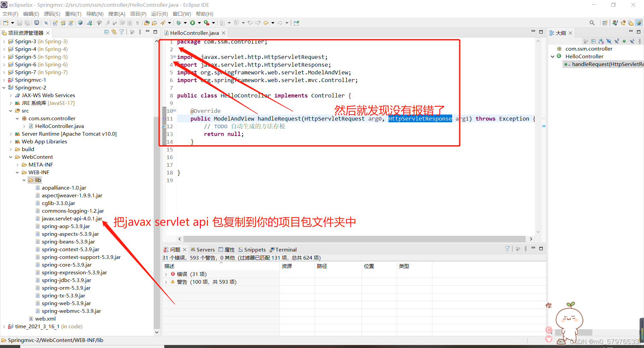644x348 pixels.
Task: Maximize the Problems panel
Action: coord(541,249)
